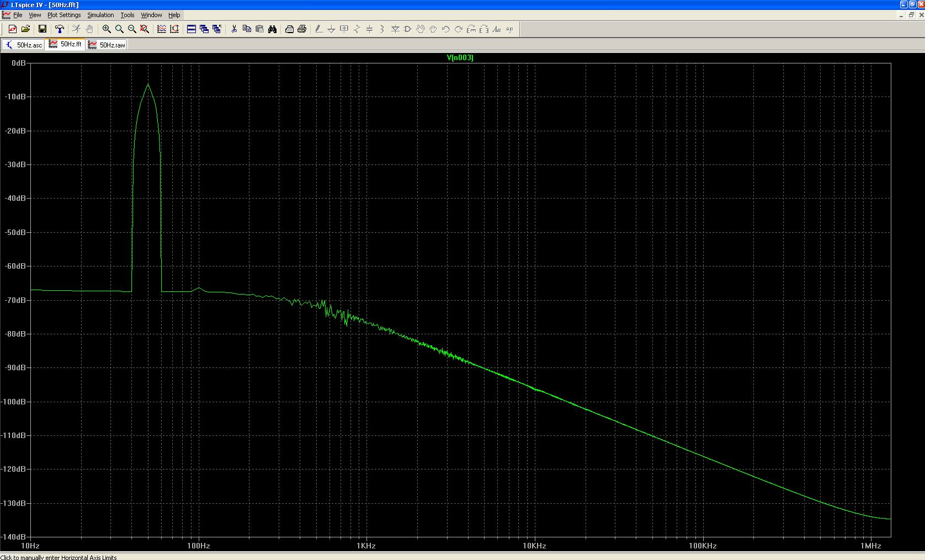Click the -70dB vertical axis label
Image resolution: width=925 pixels, height=560 pixels.
15,300
